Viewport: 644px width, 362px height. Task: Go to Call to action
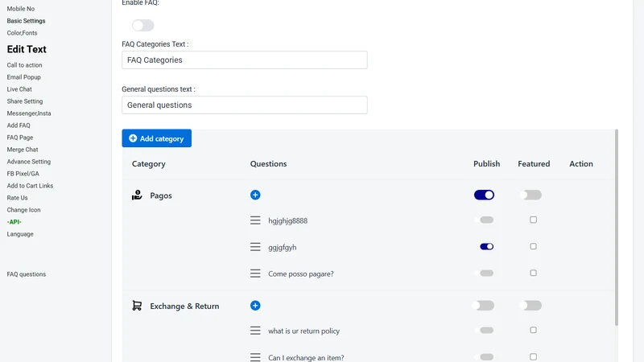[24, 65]
